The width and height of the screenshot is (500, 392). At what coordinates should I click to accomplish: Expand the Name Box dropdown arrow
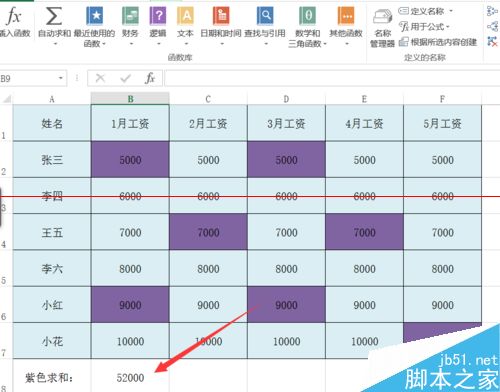[61, 78]
